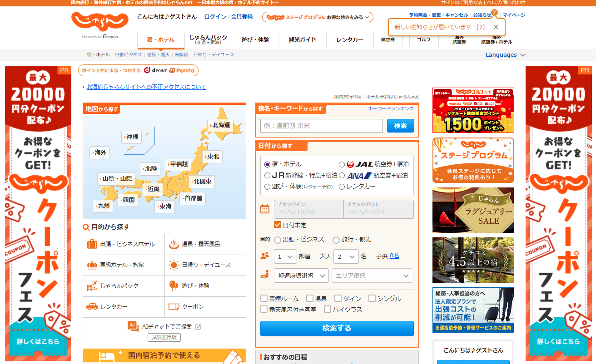Select the 出張・ビジネス purpose option
This screenshot has width=596, height=364.
(278, 240)
